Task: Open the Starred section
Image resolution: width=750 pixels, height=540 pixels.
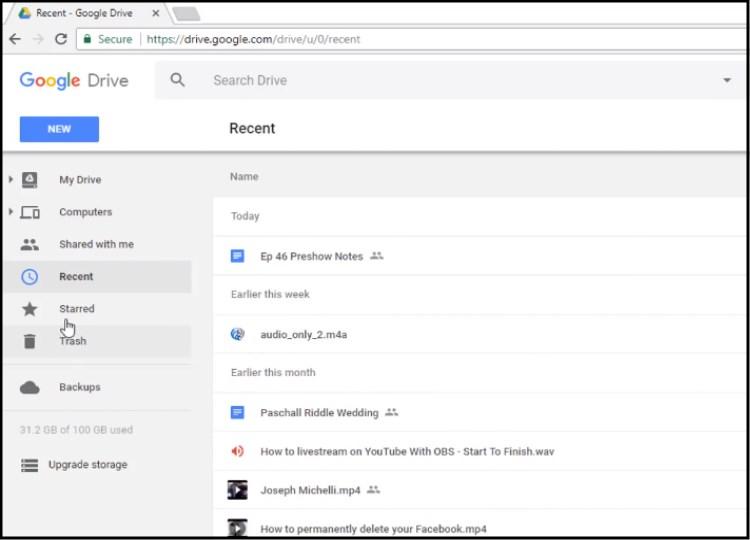Action: click(x=77, y=309)
